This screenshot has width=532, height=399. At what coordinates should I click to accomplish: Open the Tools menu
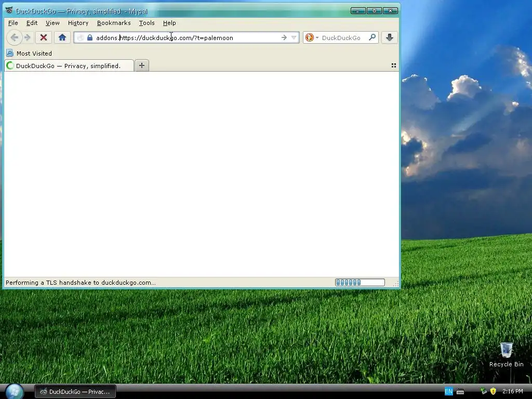(147, 23)
